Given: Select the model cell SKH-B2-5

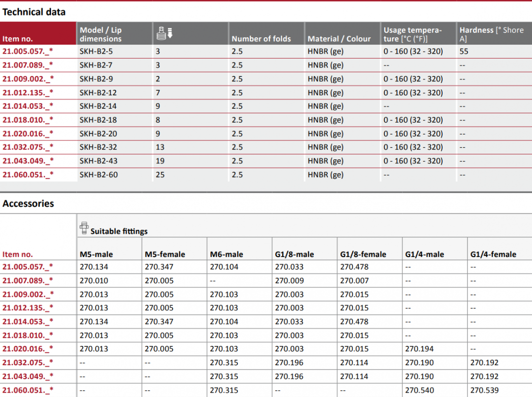Looking at the screenshot, I should click(96, 51).
